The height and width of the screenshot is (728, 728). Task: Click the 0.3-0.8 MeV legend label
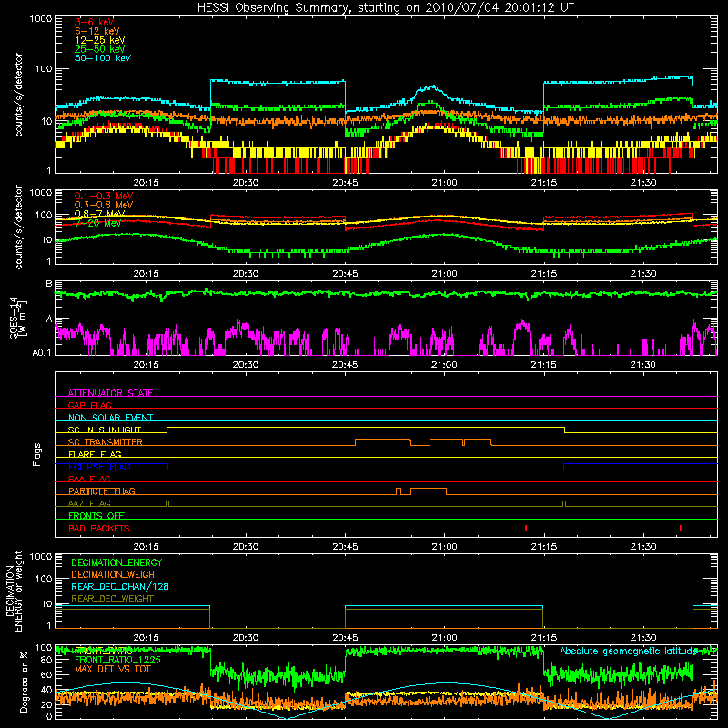(x=104, y=205)
